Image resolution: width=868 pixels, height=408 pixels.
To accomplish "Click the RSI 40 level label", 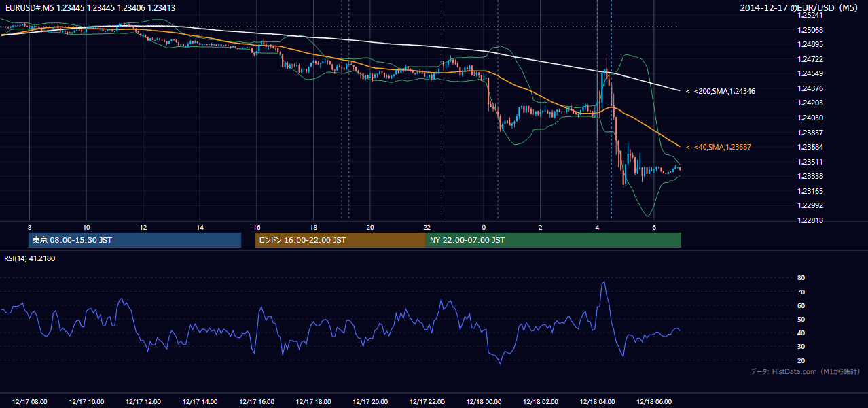I will pos(801,333).
